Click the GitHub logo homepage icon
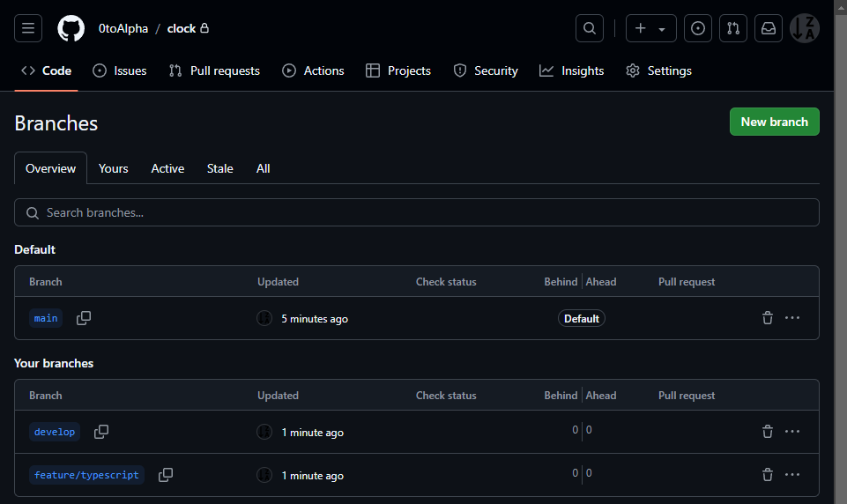Image resolution: width=847 pixels, height=504 pixels. (71, 28)
